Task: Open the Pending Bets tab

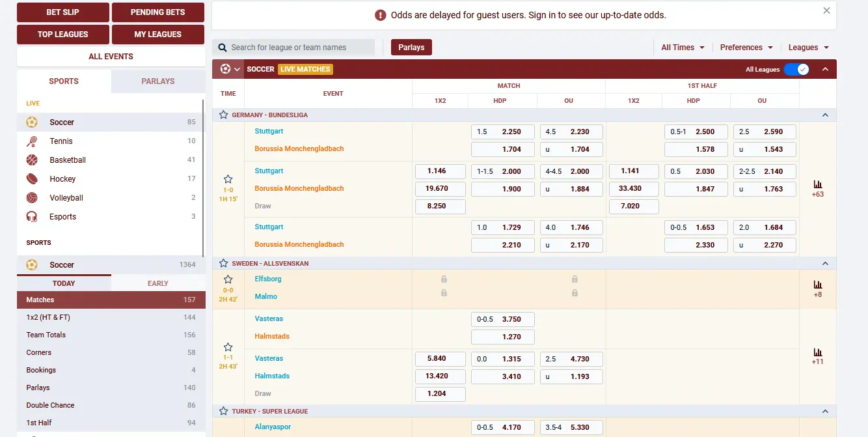Action: click(158, 12)
